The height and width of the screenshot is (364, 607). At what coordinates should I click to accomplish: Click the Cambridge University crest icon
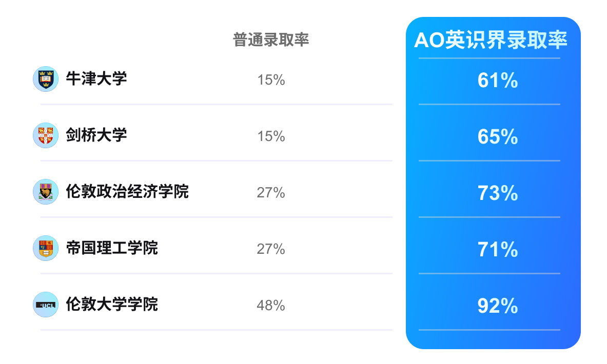pyautogui.click(x=46, y=135)
